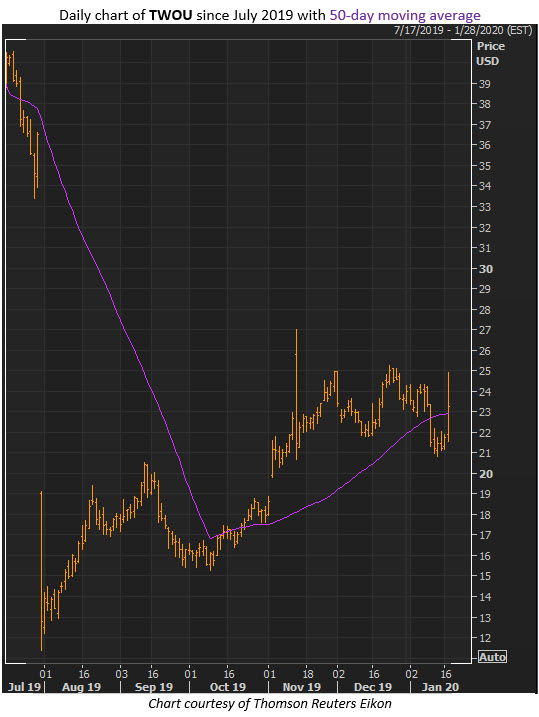
Task: Click the 21 price axis label
Action: point(485,453)
